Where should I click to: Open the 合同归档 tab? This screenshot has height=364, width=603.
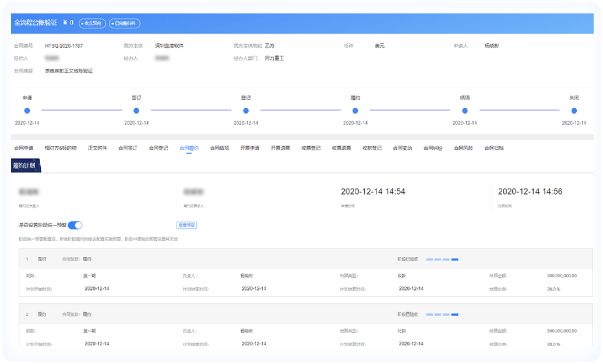493,149
